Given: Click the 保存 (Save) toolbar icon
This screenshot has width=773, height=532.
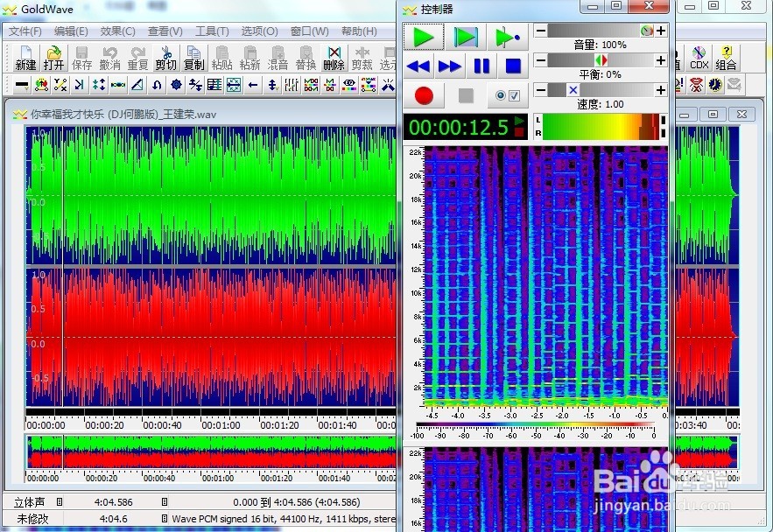Looking at the screenshot, I should (81, 58).
